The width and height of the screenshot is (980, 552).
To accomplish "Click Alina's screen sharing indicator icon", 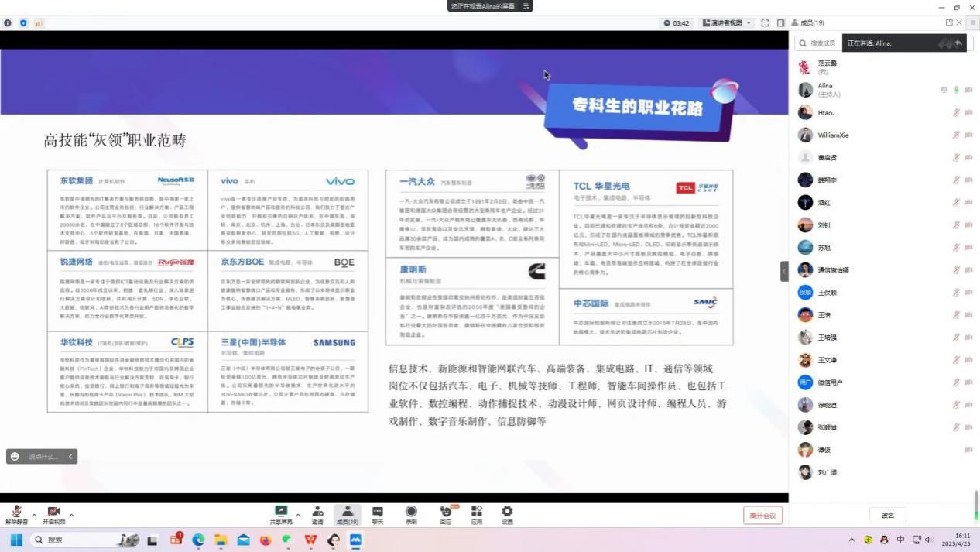I will pyautogui.click(x=944, y=90).
